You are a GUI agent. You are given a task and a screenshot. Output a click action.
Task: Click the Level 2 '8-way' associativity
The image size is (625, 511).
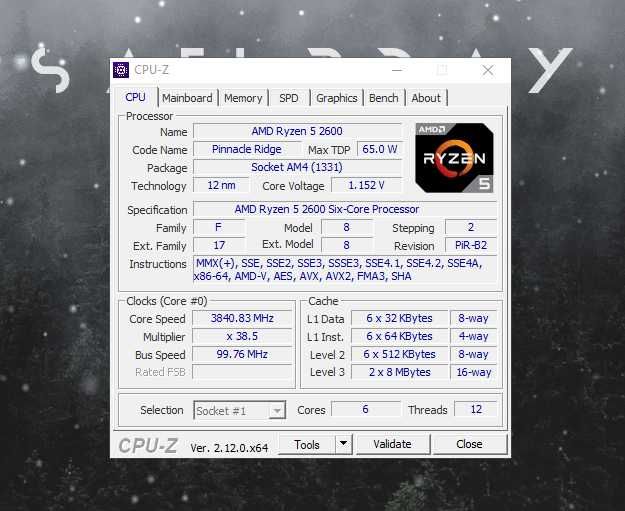[473, 354]
